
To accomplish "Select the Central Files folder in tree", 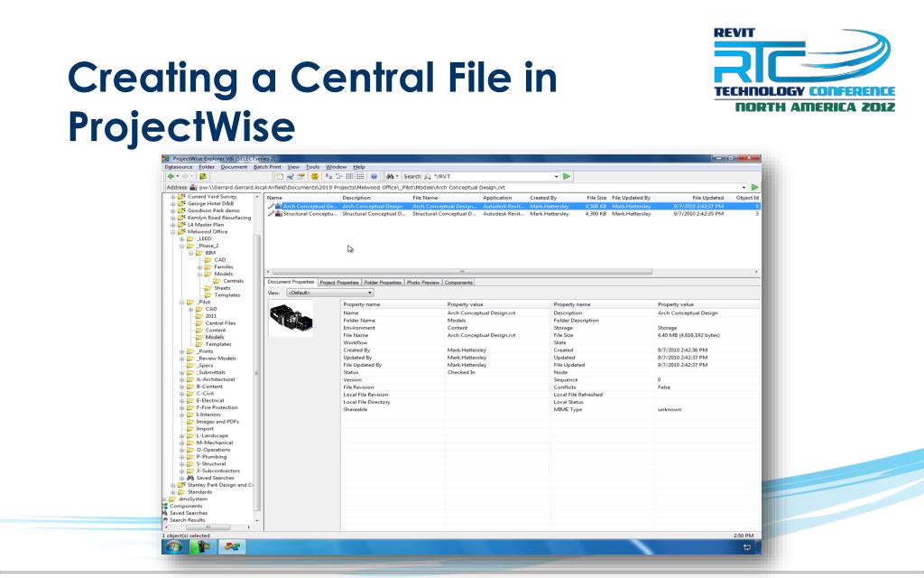I will click(x=220, y=323).
